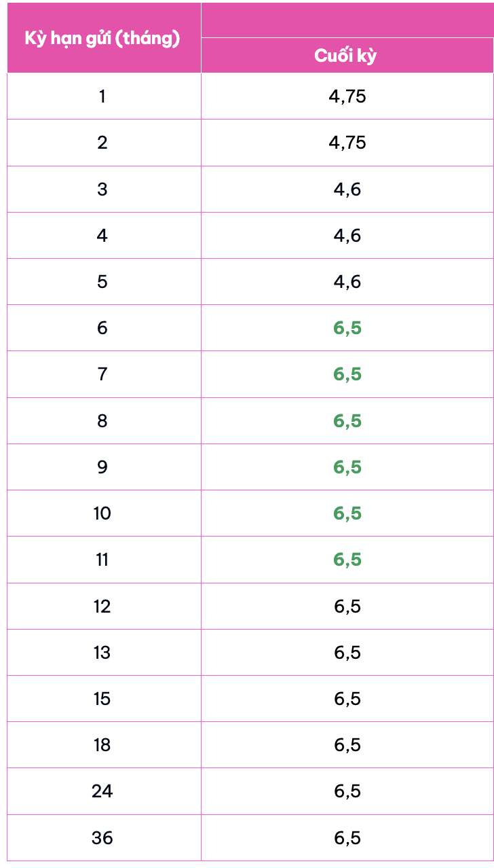Screen dimensions: 494x868
Task: Click the green 6,5 rate in the 8-month row
Action: 347,421
